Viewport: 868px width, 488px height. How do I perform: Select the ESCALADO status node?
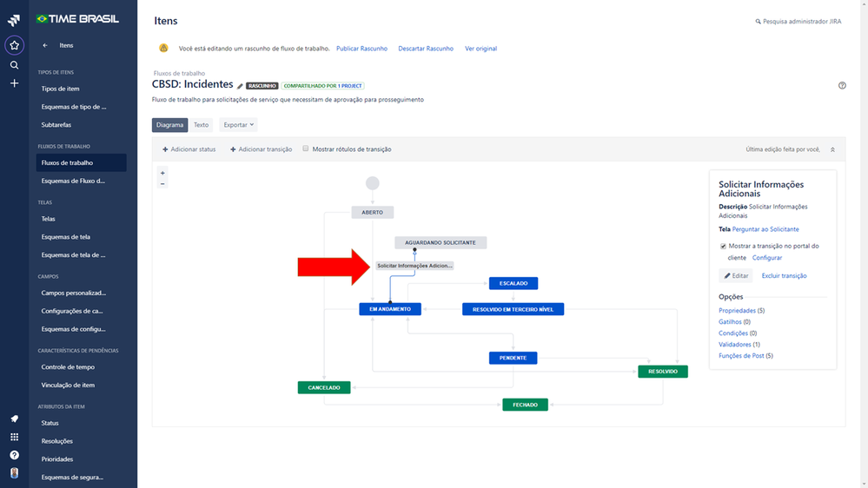pyautogui.click(x=514, y=283)
